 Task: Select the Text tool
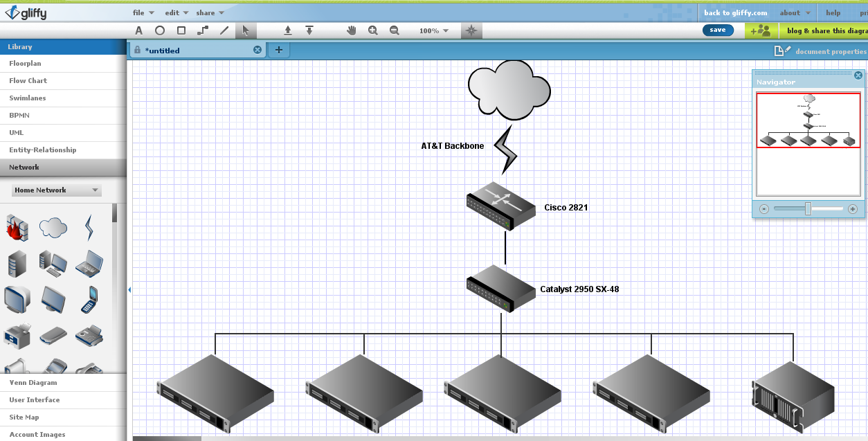tap(138, 30)
